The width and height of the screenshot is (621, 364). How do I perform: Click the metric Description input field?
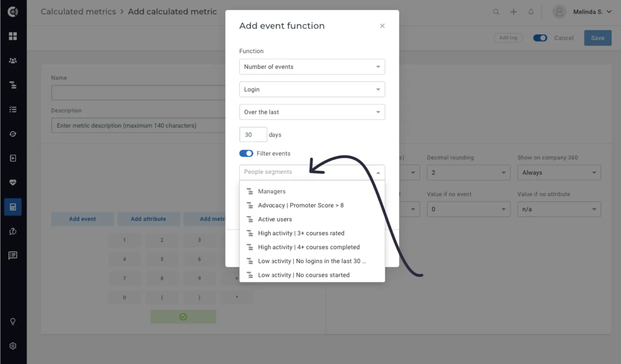pyautogui.click(x=138, y=126)
